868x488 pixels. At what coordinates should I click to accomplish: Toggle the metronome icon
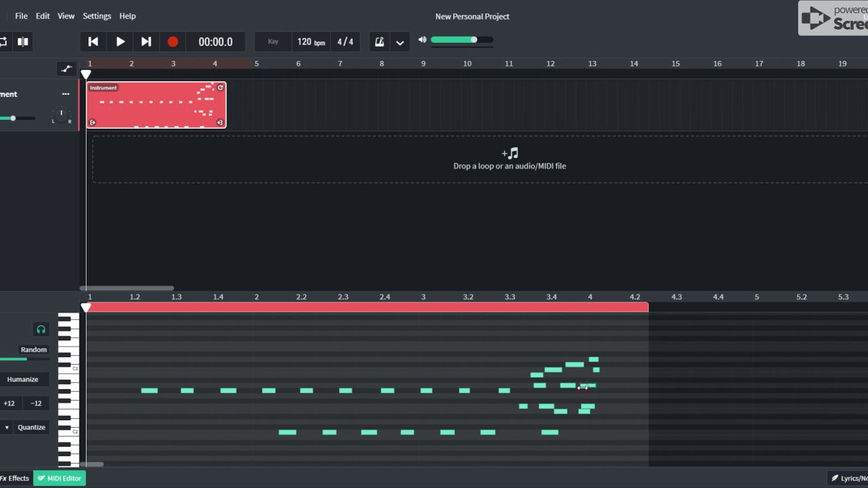380,42
